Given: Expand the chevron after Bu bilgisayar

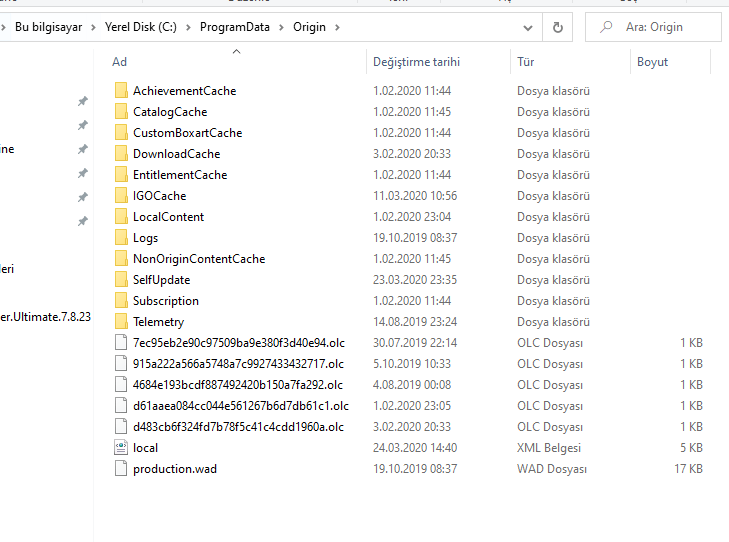Looking at the screenshot, I should (93, 27).
